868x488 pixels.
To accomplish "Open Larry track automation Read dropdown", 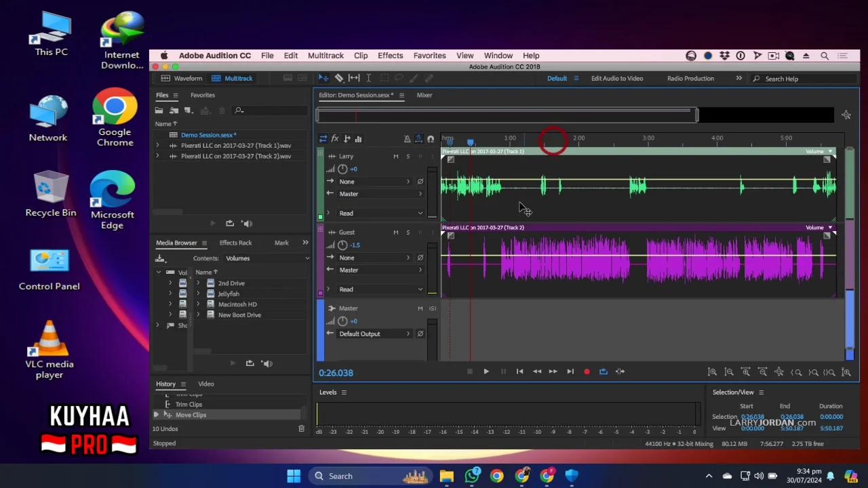I will (x=380, y=213).
